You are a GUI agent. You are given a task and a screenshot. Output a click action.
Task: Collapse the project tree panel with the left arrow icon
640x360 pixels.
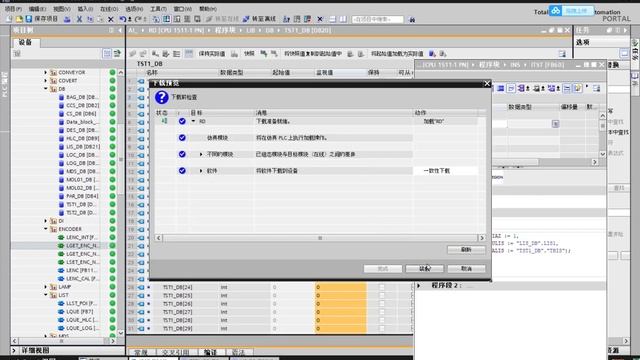120,30
